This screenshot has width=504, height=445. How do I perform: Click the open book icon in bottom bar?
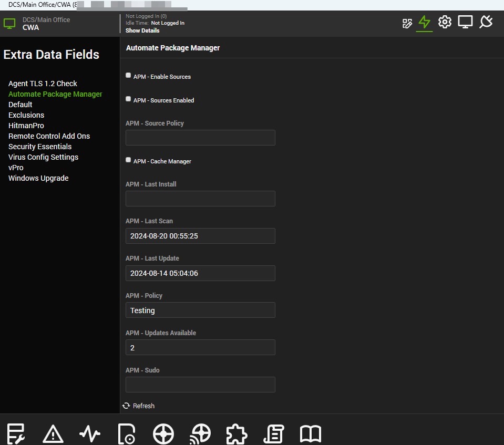point(311,434)
